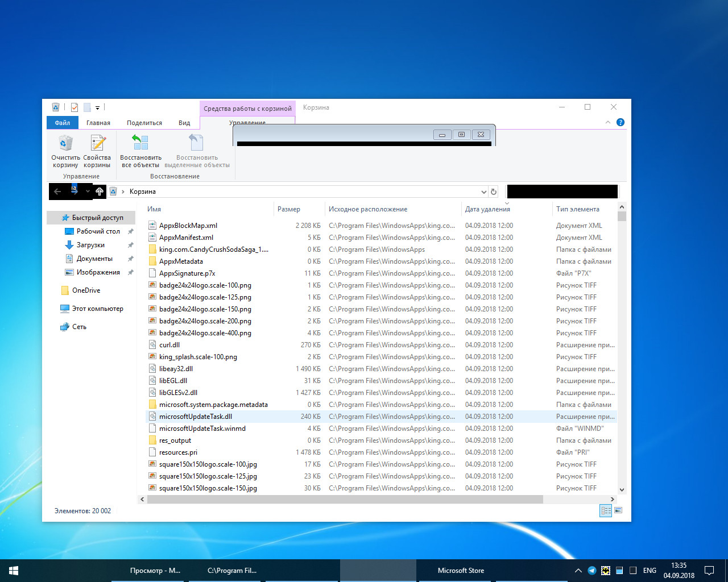Click the vertical scrollbar down arrow
The width and height of the screenshot is (728, 582).
click(x=622, y=489)
